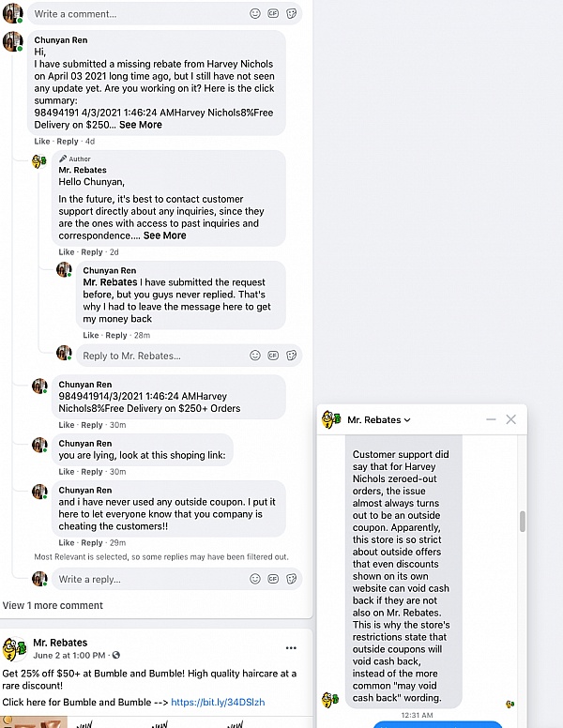Open sticker picker in top comment box
The image size is (563, 728).
point(291,13)
